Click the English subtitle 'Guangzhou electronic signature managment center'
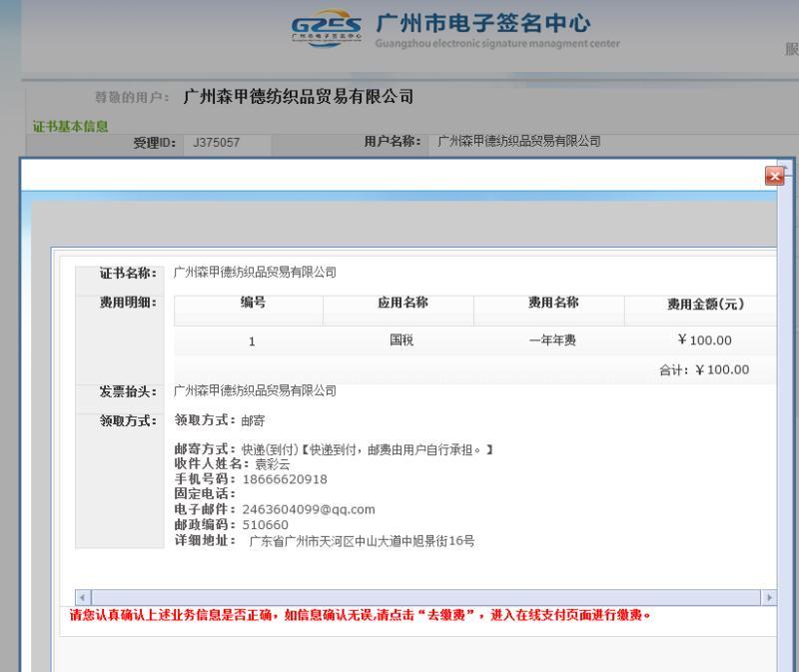The image size is (799, 672). click(497, 44)
